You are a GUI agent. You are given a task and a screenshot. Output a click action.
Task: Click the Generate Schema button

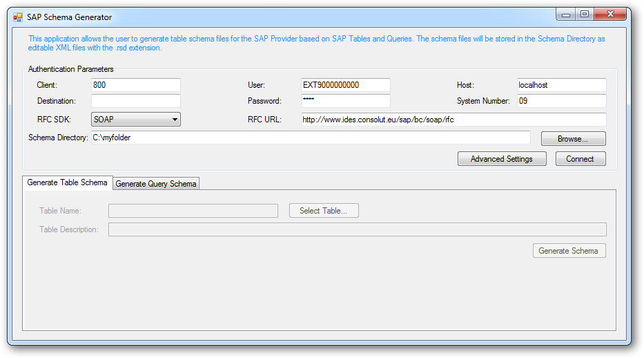pyautogui.click(x=569, y=250)
